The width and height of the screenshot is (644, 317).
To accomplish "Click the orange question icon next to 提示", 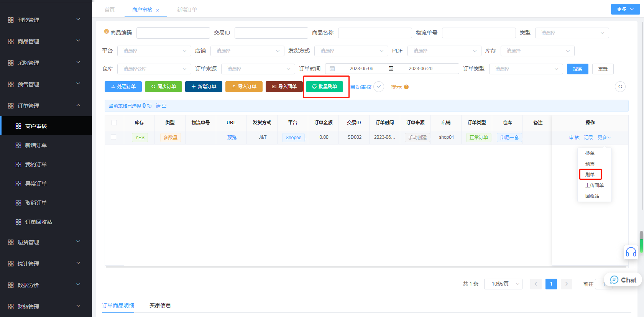I will click(406, 87).
